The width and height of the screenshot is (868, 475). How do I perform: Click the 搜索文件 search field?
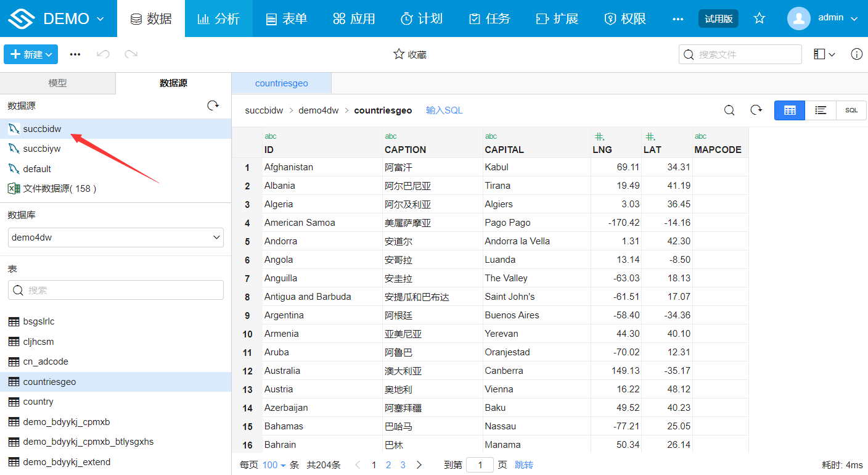pyautogui.click(x=746, y=54)
